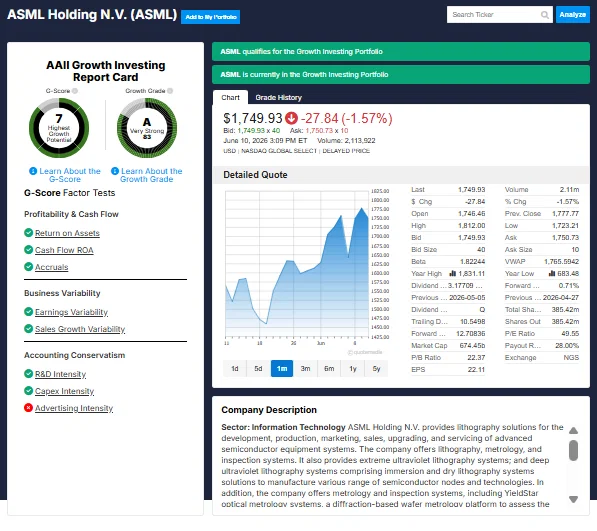The width and height of the screenshot is (597, 531).
Task: Click the red Advertising Intensity fail icon
Action: [28, 408]
